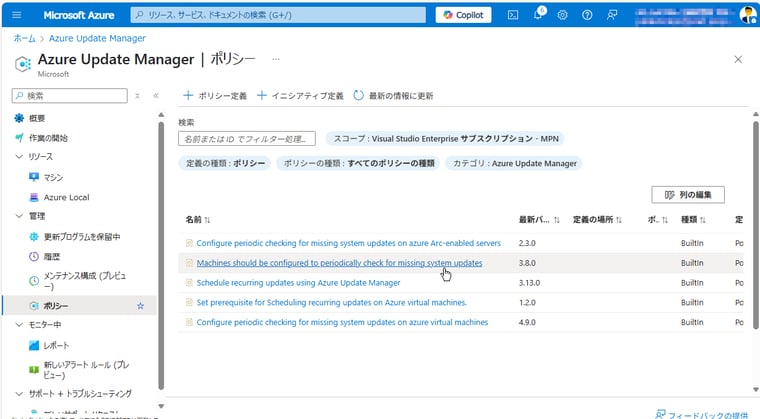
Task: Open Cloud Shell from the top bar
Action: (x=513, y=15)
